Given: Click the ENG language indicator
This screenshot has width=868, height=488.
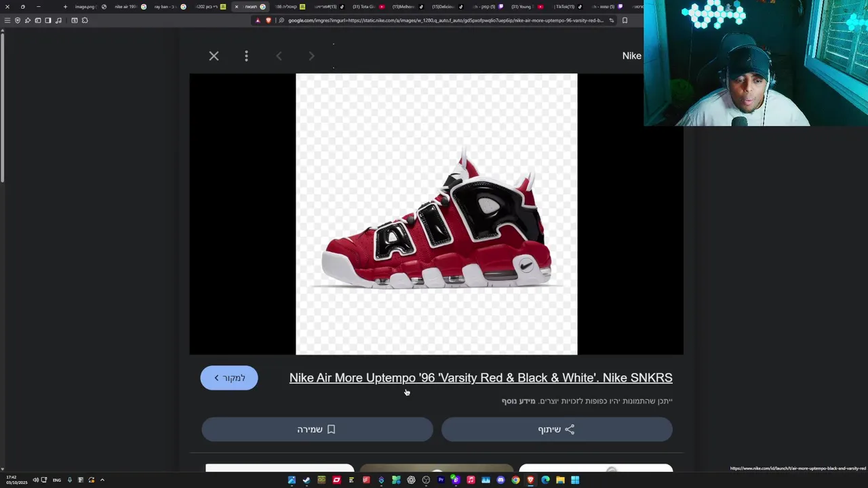Looking at the screenshot, I should click(x=57, y=480).
